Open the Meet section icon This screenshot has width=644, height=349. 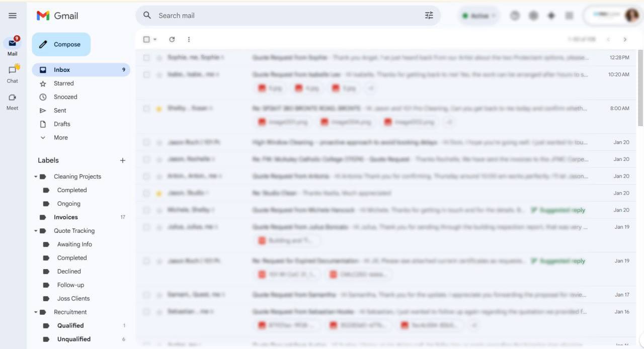pos(13,98)
